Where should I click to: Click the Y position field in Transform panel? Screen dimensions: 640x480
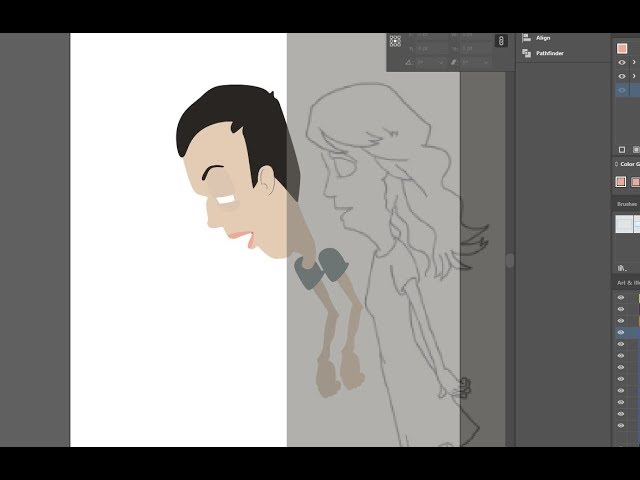430,49
